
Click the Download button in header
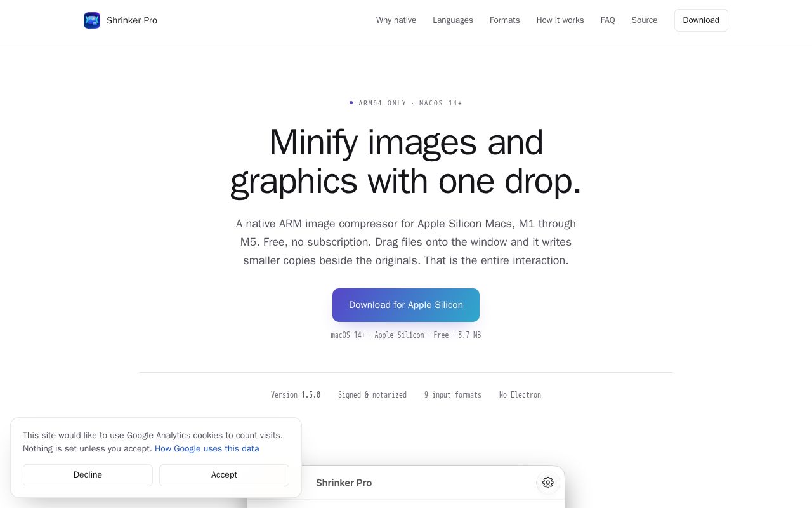pyautogui.click(x=701, y=20)
